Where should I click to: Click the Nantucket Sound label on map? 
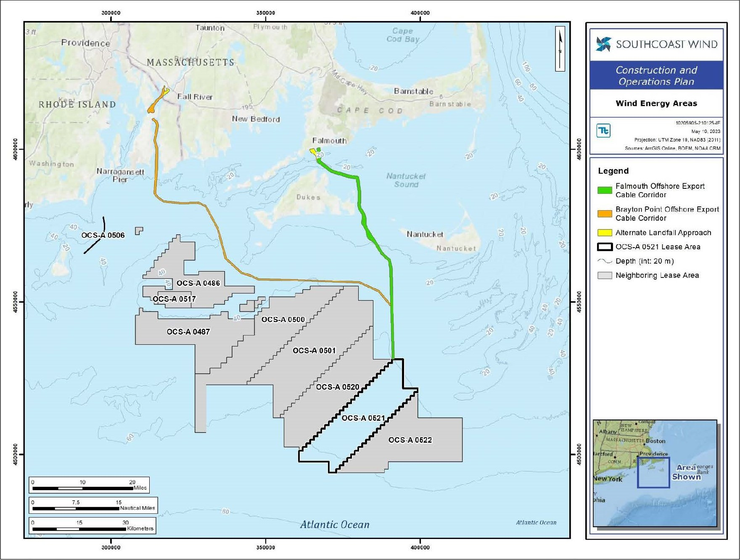(x=406, y=180)
